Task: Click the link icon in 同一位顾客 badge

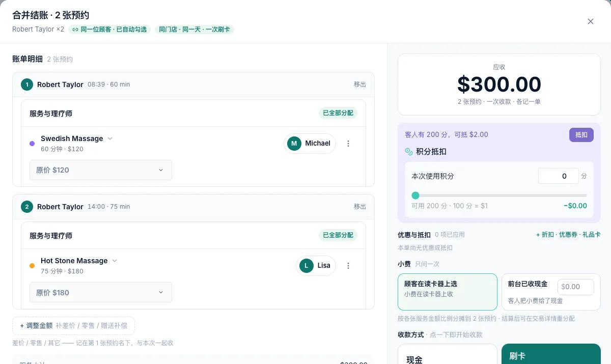Action: click(x=75, y=30)
